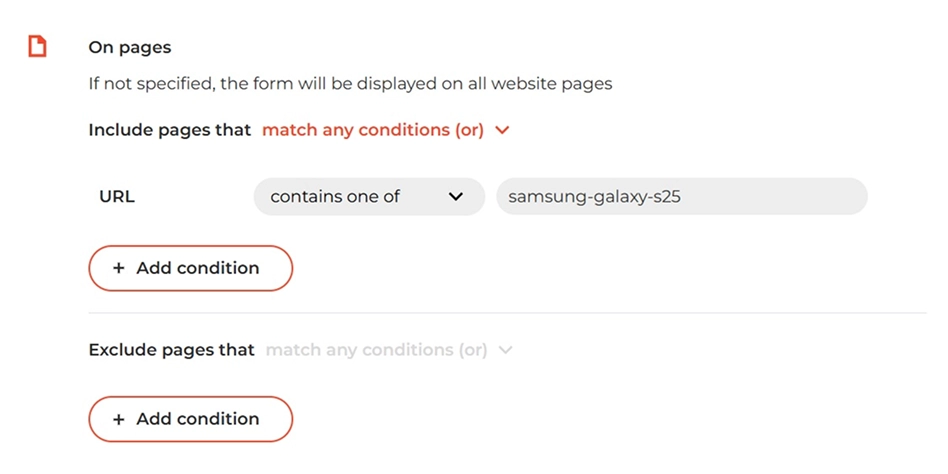Click the plus icon in Include's Add condition
Image resolution: width=948 pixels, height=474 pixels.
coord(118,268)
